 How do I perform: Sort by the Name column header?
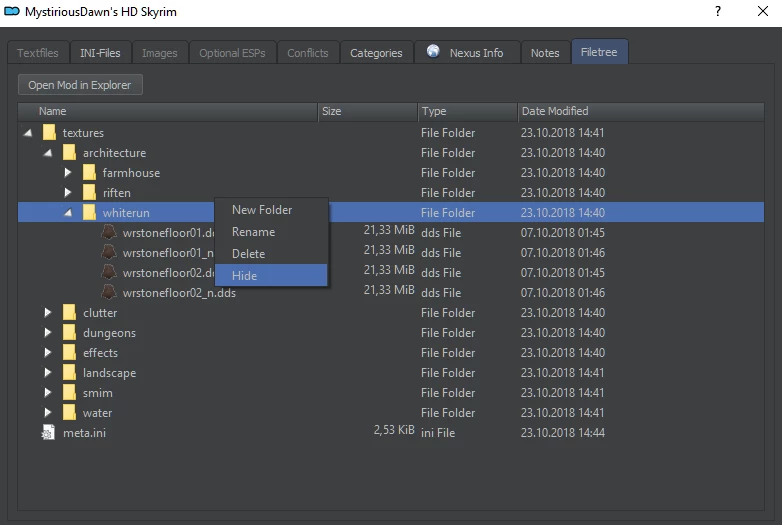click(168, 111)
